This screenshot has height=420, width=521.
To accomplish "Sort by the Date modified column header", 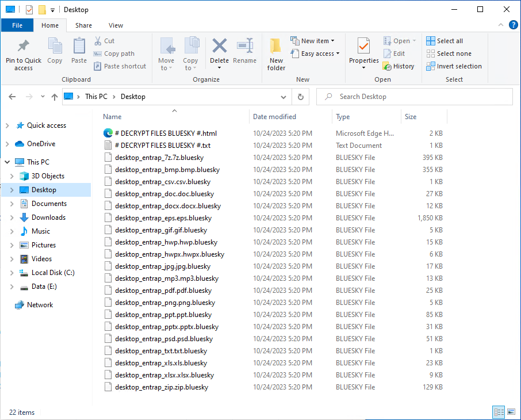I will (x=291, y=116).
